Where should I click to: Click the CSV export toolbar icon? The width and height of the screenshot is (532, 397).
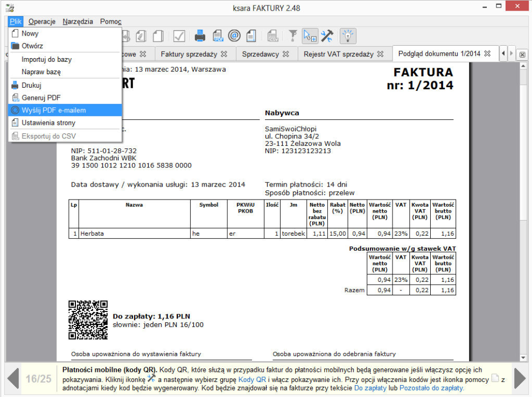272,36
